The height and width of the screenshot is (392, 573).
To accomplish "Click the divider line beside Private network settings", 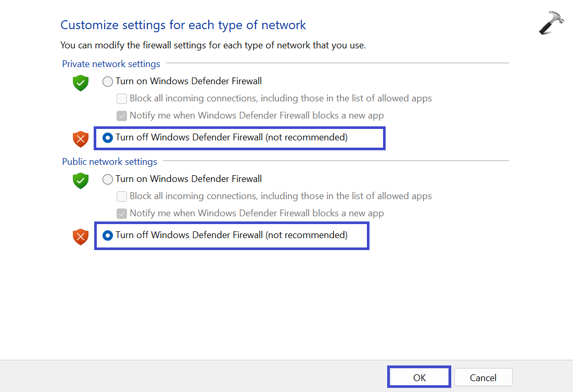I will [337, 63].
